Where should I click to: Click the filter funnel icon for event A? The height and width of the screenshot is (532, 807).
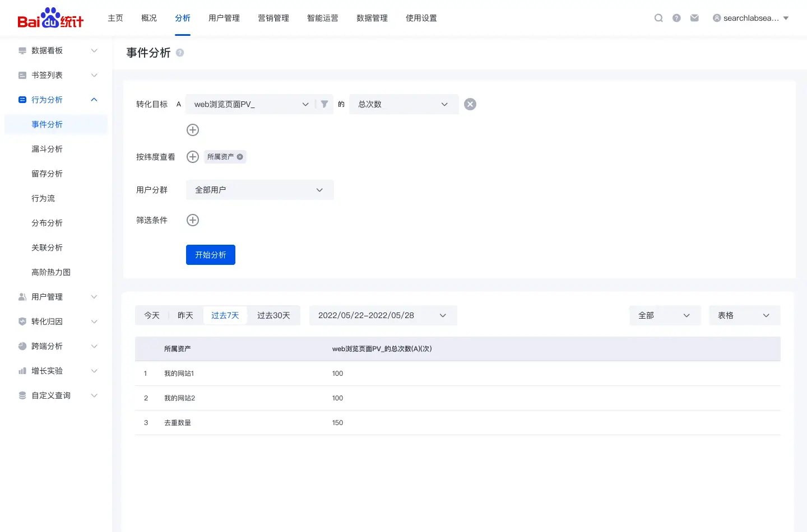(324, 104)
